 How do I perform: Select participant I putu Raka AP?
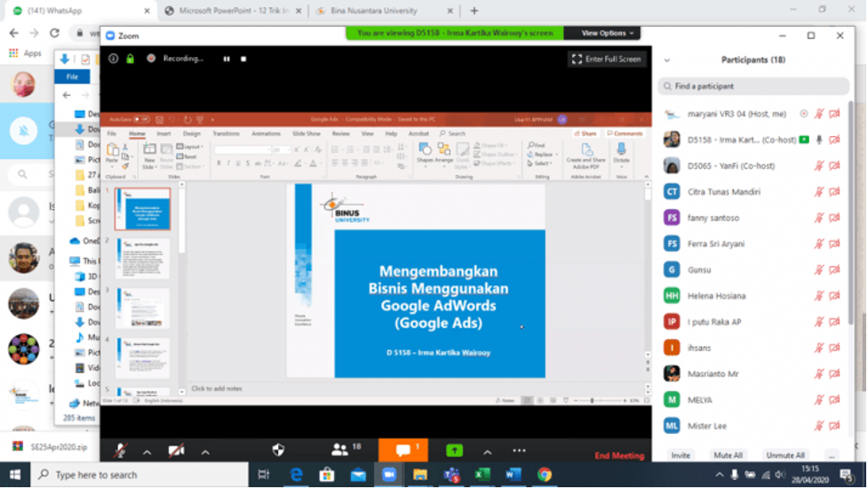coord(753,322)
